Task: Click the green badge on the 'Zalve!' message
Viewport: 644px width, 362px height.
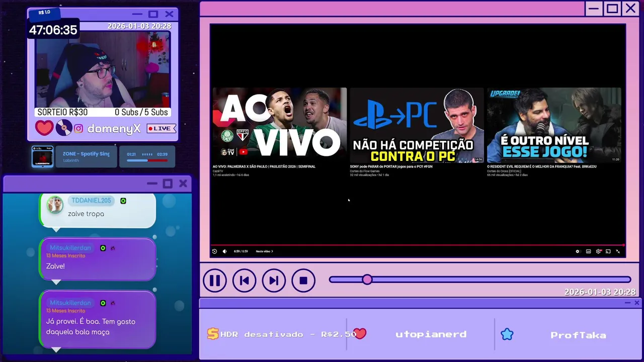Action: point(103,248)
